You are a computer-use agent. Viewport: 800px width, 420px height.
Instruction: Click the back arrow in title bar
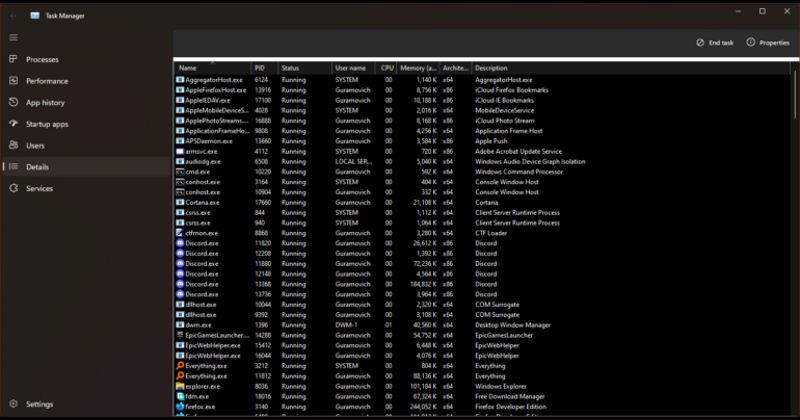(13, 16)
